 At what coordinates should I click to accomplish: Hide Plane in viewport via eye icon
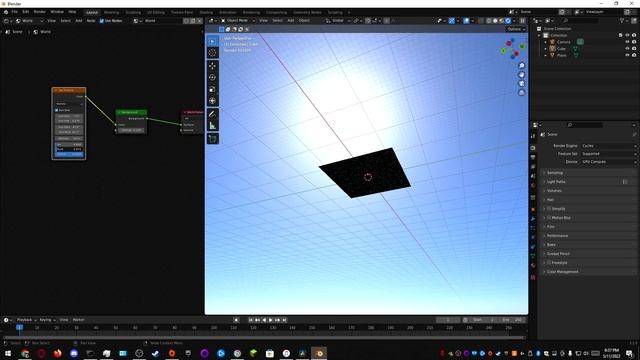627,55
